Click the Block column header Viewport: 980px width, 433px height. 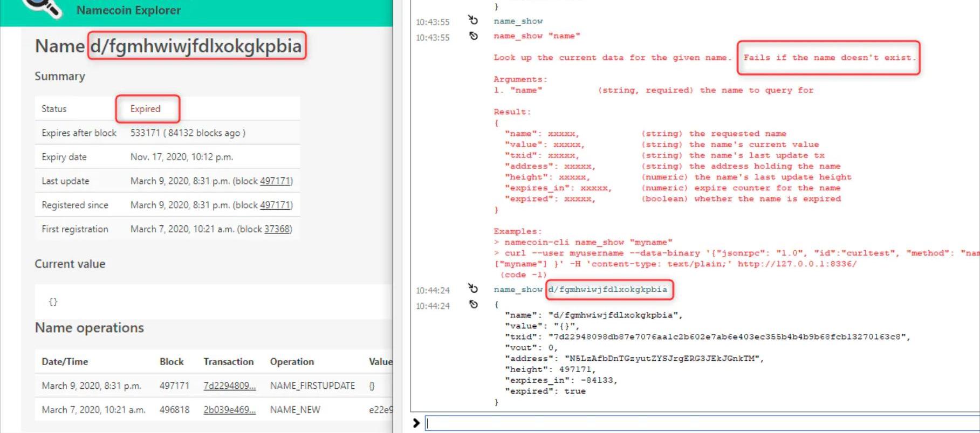[172, 362]
